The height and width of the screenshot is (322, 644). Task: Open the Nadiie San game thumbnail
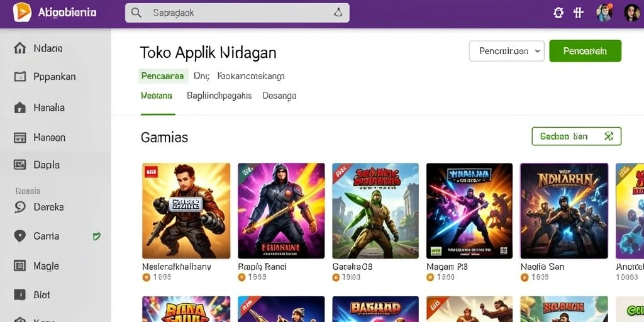pyautogui.click(x=564, y=211)
